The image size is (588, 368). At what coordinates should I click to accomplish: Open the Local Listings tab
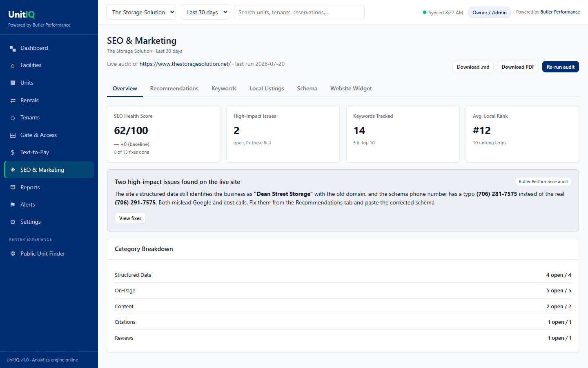click(x=267, y=88)
